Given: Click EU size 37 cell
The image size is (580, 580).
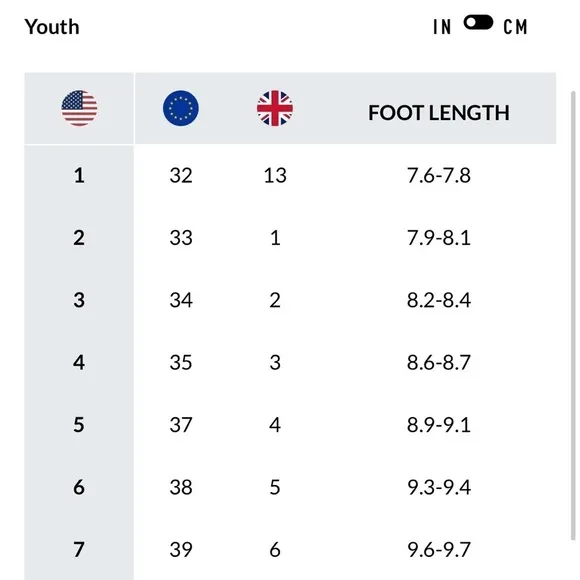Looking at the screenshot, I should pos(181,425).
